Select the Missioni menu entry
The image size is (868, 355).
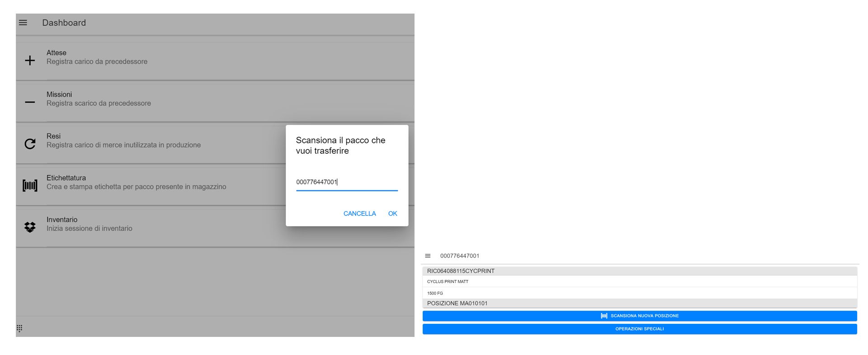click(215, 102)
